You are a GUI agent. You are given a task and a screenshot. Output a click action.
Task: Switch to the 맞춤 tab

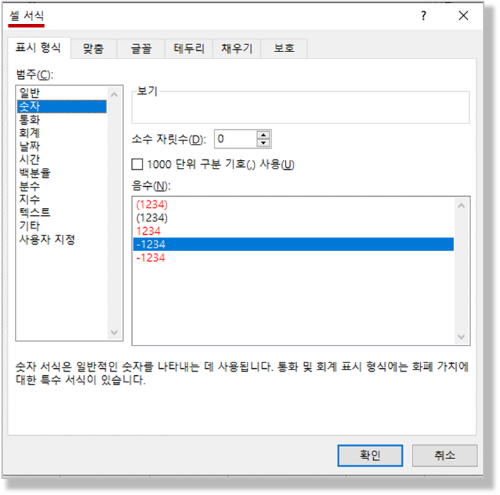pyautogui.click(x=93, y=49)
